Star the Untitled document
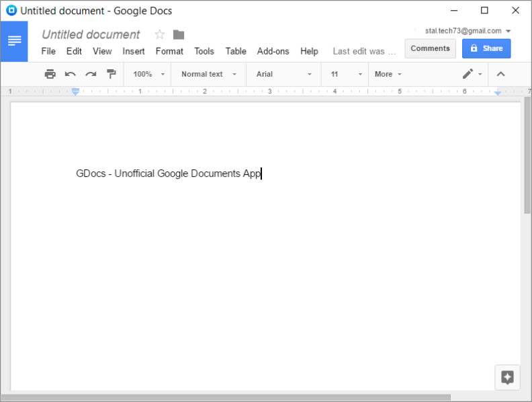The height and width of the screenshot is (402, 532). coord(159,35)
